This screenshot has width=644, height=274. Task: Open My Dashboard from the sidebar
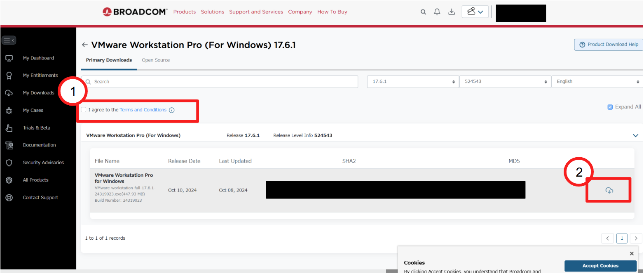(x=38, y=58)
